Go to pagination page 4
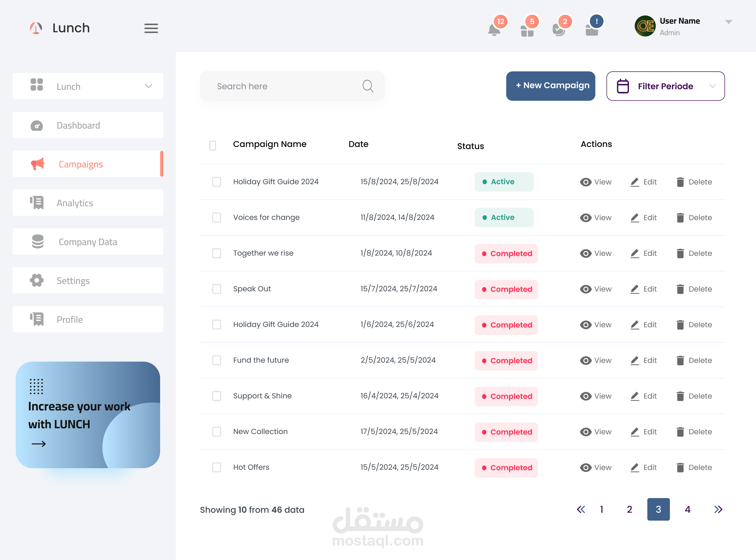Viewport: 756px width, 560px height. click(687, 509)
